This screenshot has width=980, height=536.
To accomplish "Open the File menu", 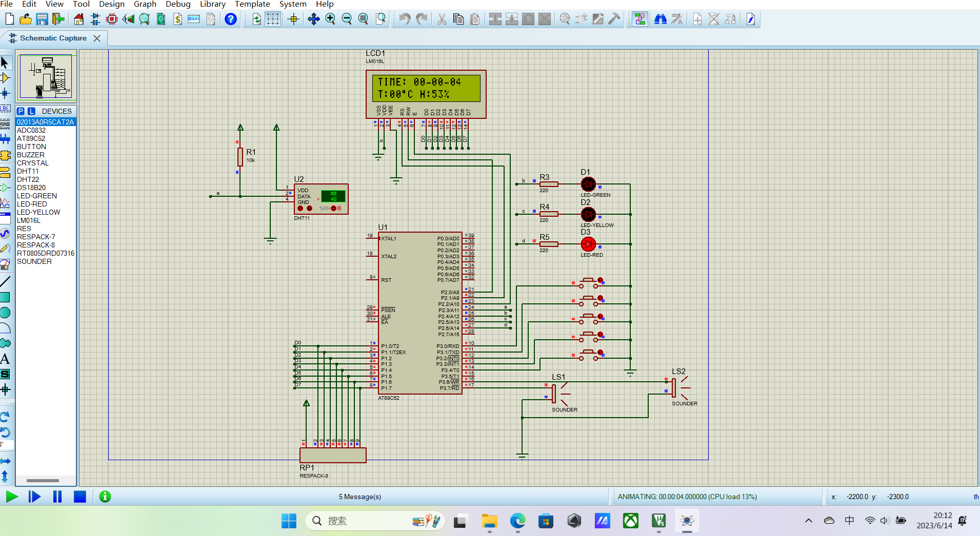I will [x=7, y=4].
